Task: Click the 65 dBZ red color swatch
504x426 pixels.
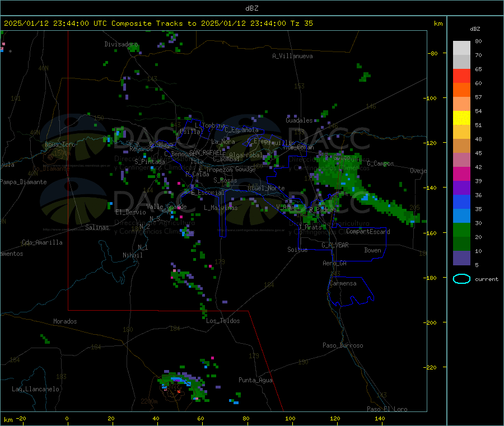Action: click(x=461, y=76)
